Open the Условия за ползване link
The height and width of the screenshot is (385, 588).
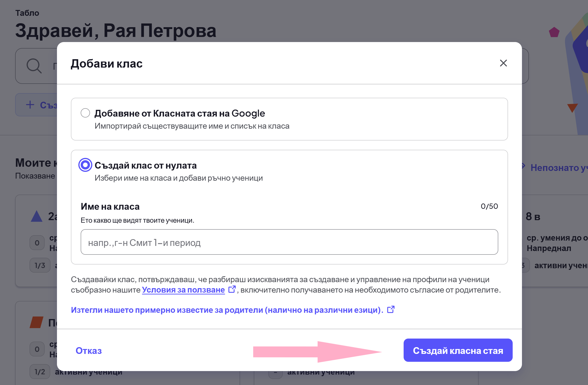coord(183,290)
